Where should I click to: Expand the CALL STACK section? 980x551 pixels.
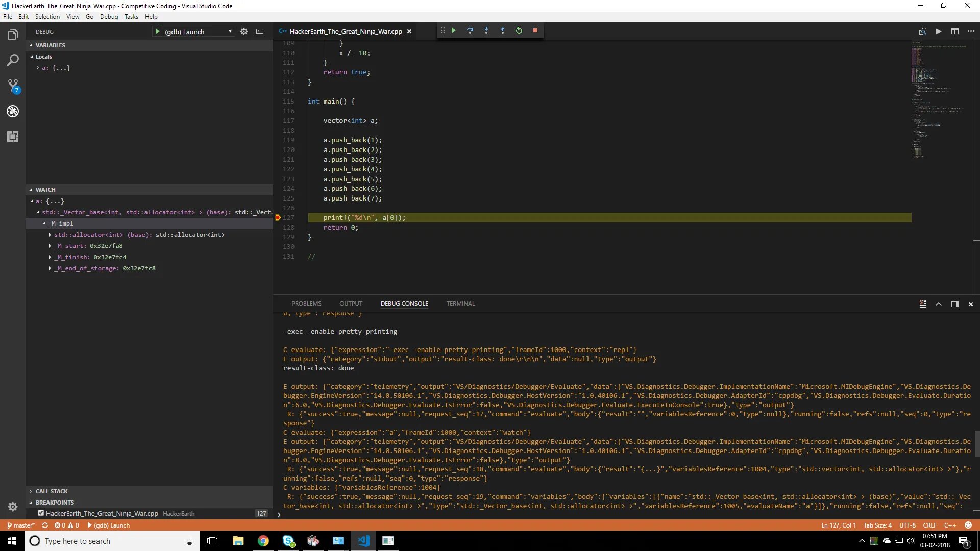point(51,491)
